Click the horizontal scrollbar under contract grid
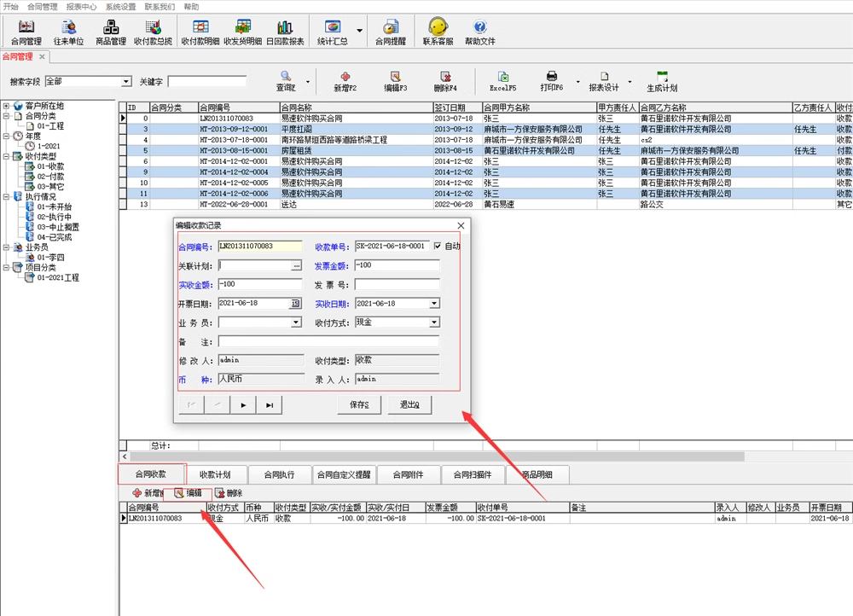This screenshot has height=616, width=853. [x=437, y=456]
